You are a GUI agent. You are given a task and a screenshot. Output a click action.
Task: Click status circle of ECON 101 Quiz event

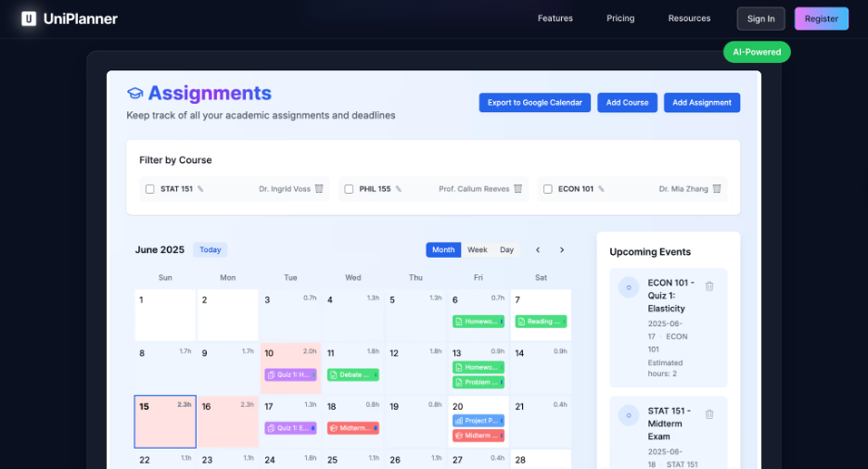(629, 287)
